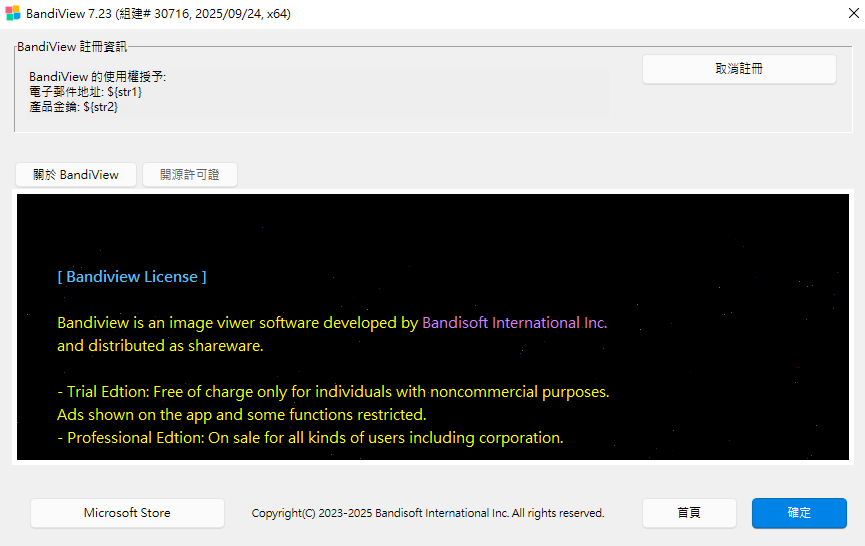Click the [ Bandiview License ] heading
This screenshot has height=546, width=865.
point(132,277)
